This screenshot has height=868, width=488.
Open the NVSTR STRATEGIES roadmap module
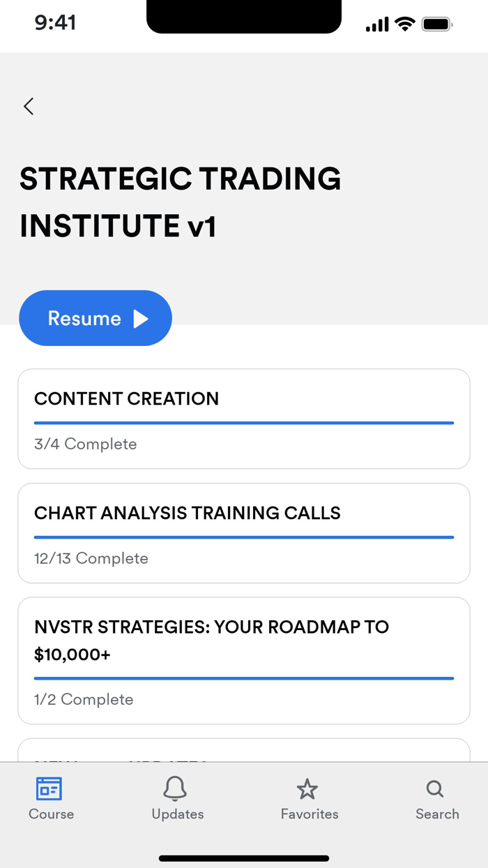pos(244,659)
